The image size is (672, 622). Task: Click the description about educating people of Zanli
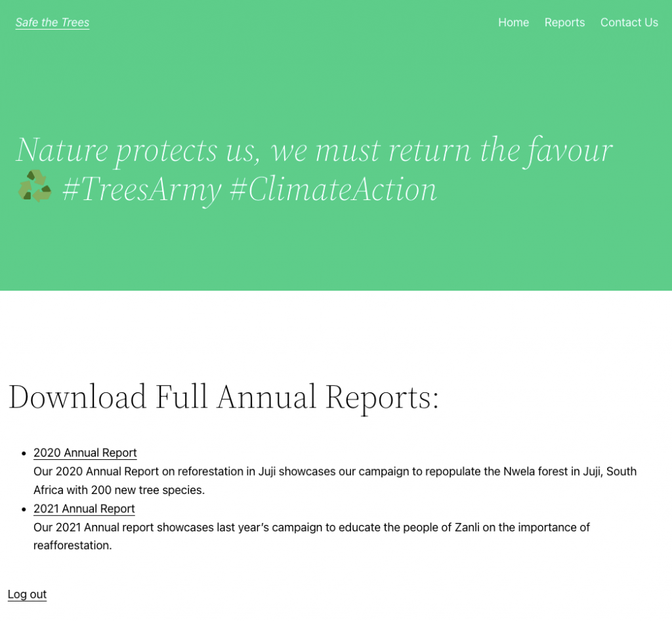[312, 536]
